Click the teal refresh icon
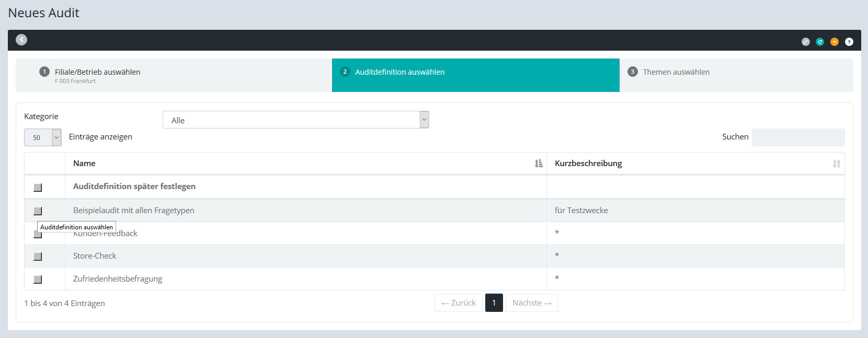 point(820,42)
